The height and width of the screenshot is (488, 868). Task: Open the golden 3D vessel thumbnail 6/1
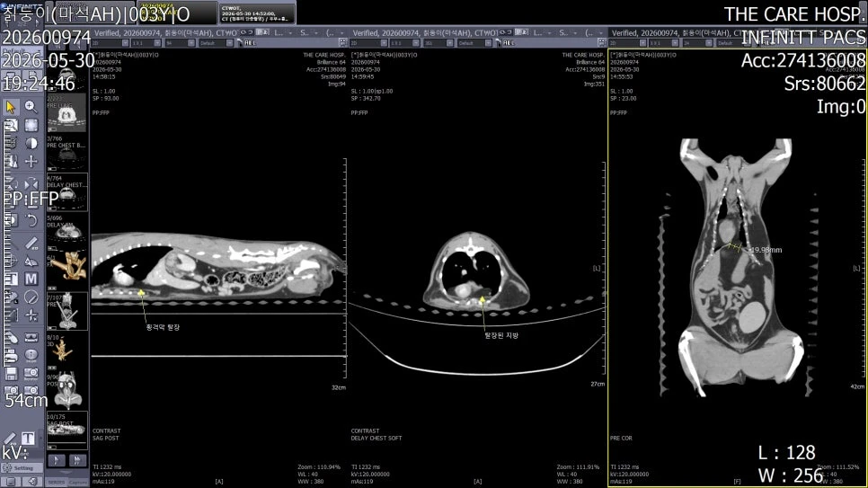pos(66,270)
